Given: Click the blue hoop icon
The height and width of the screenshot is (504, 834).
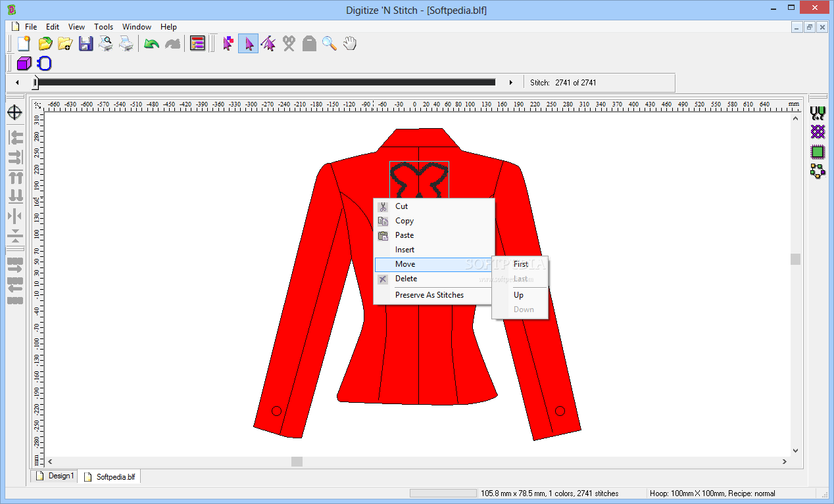Looking at the screenshot, I should point(44,64).
